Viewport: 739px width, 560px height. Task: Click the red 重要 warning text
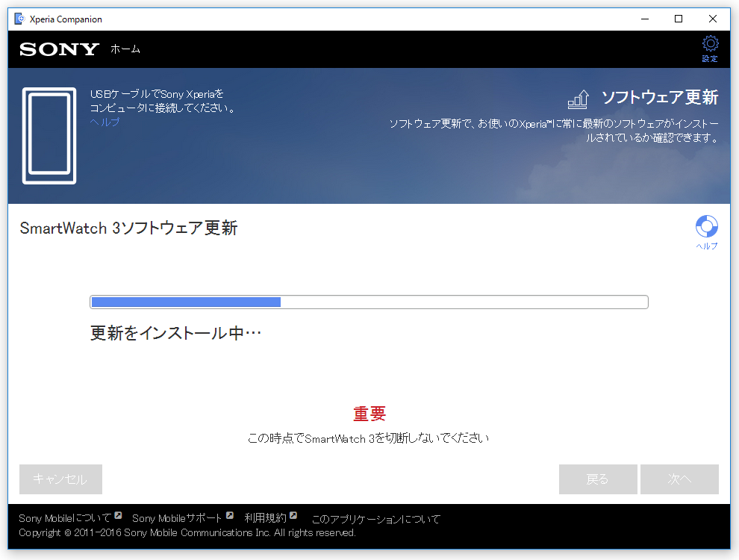pyautogui.click(x=369, y=414)
